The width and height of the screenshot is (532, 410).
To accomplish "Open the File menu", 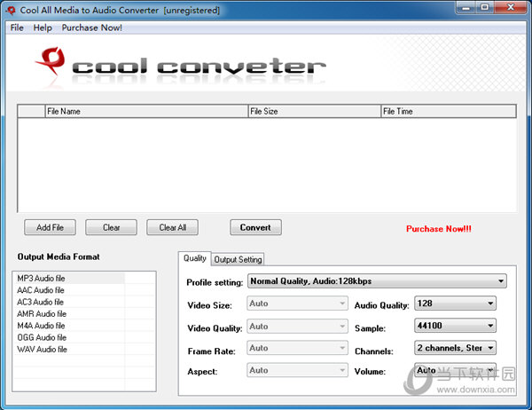I will (17, 28).
